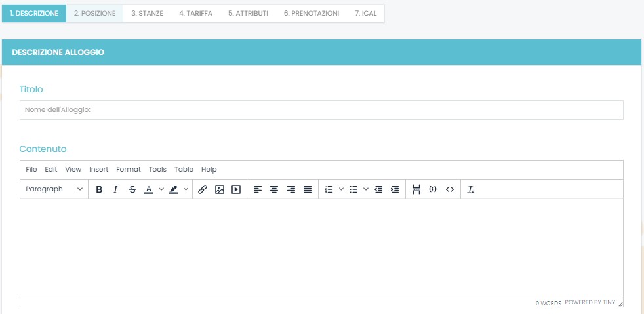Viewport: 644px width, 314px height.
Task: Expand the text color dropdown arrow
Action: (161, 189)
